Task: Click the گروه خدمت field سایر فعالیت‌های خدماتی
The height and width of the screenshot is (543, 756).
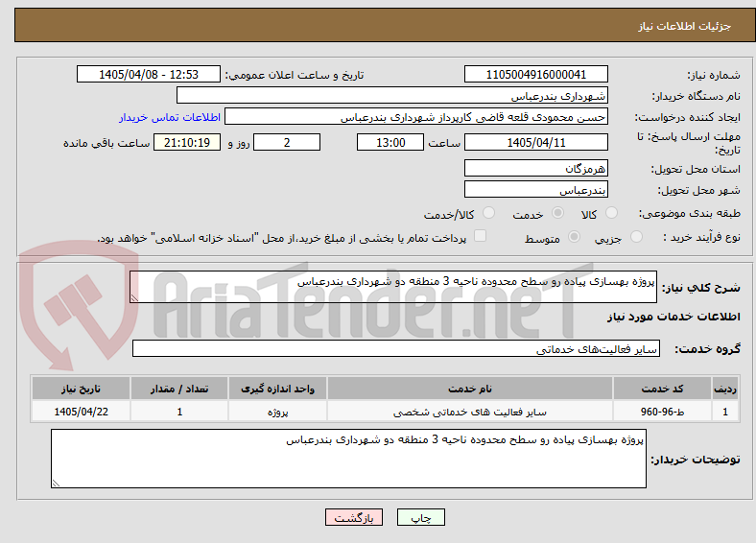Action: tap(396, 348)
